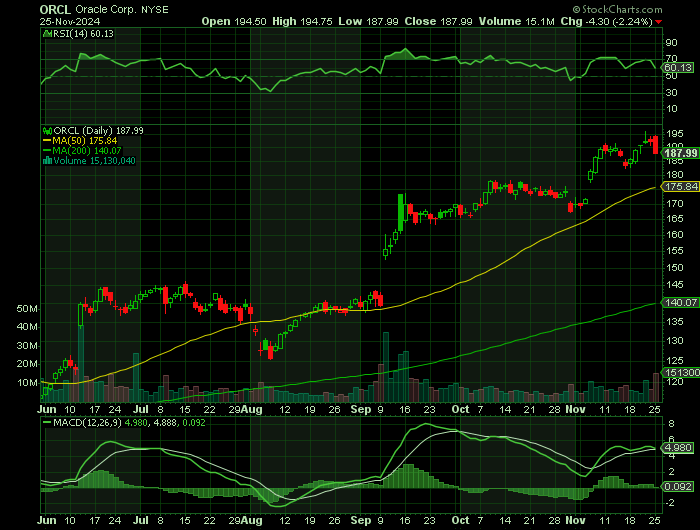
Task: Click the RSI(14) 60.13 legend text
Action: [x=83, y=34]
